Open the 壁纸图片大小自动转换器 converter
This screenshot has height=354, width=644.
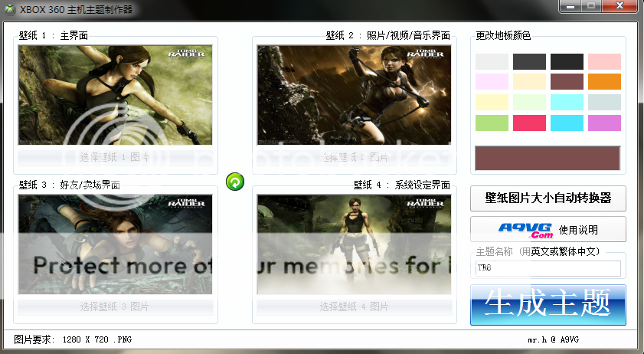click(548, 198)
